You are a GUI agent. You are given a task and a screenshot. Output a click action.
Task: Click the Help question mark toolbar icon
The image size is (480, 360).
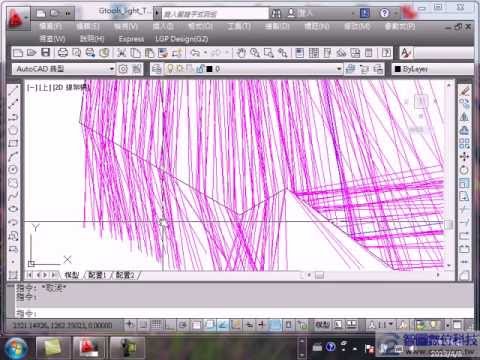386,53
